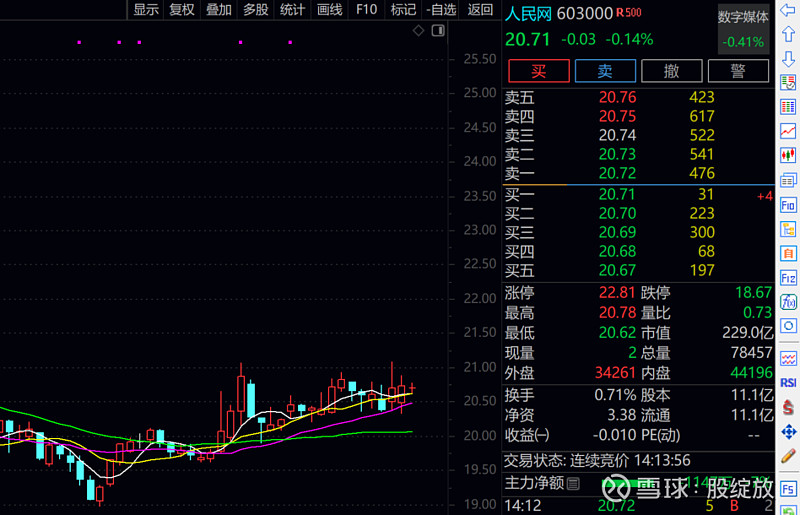Click the 最高 value 20.78

click(617, 312)
